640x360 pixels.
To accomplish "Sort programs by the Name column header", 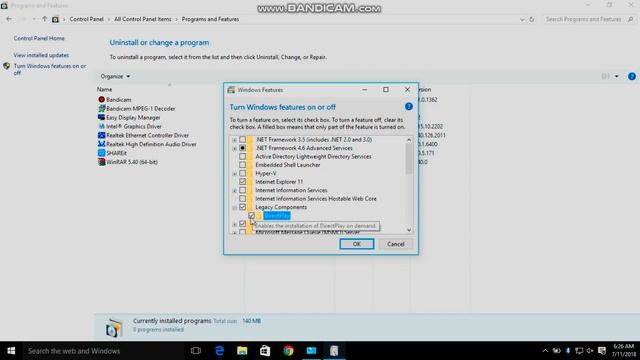I will (x=104, y=89).
